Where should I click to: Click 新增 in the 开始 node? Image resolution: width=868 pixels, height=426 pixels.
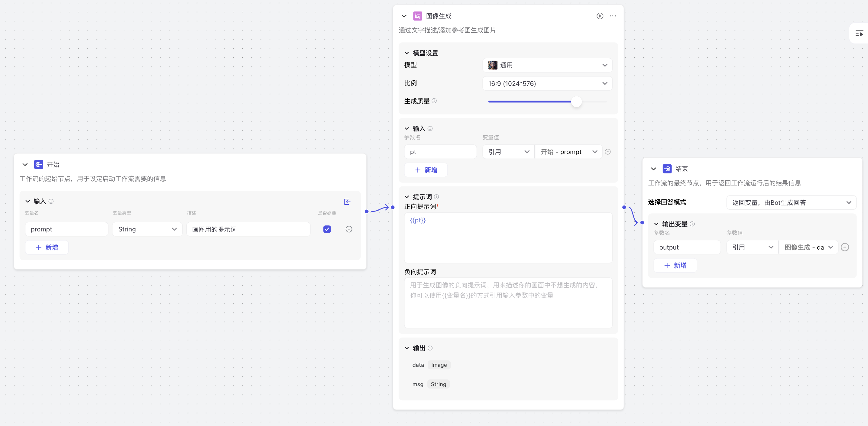(47, 247)
